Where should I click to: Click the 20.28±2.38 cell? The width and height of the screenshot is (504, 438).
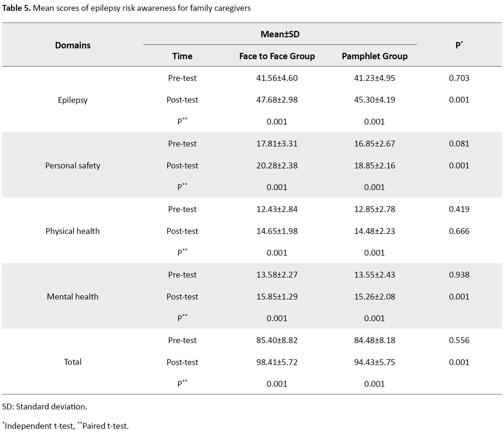(x=277, y=165)
